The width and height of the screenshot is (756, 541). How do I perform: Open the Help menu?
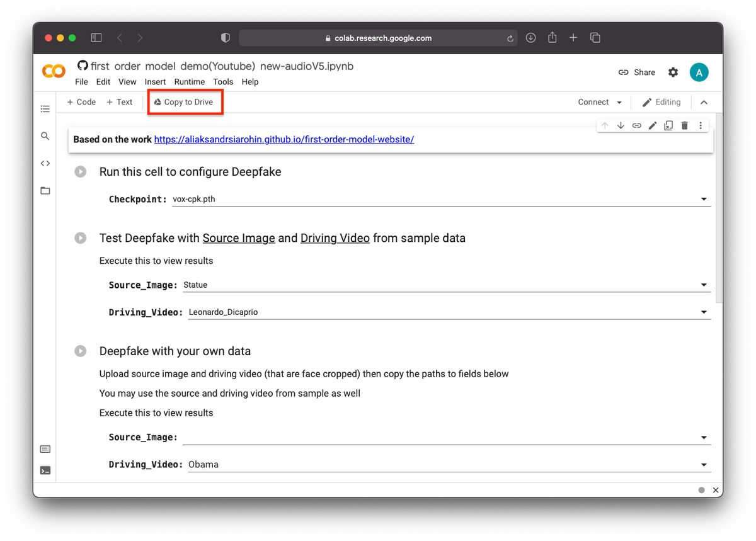[x=250, y=82]
